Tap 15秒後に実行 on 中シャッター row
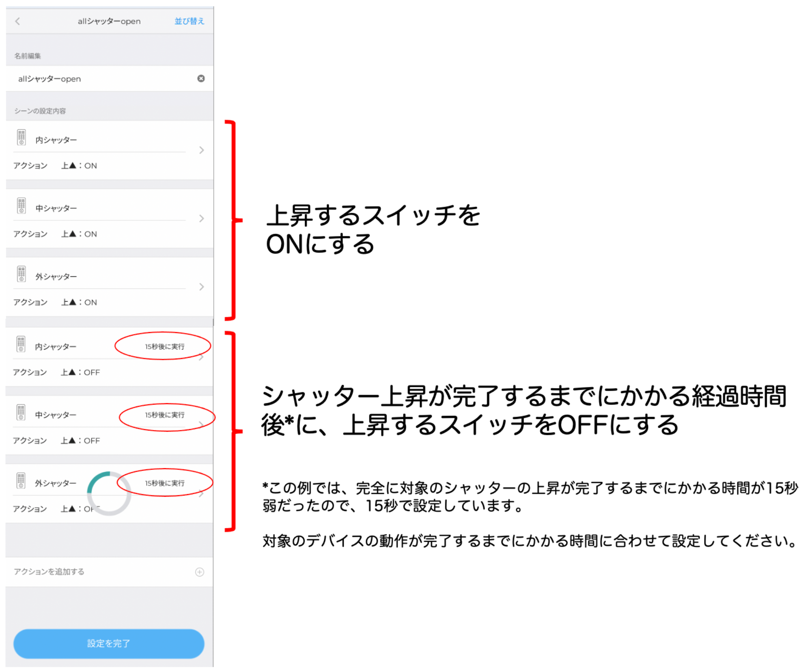The height and width of the screenshot is (670, 812). point(164,415)
